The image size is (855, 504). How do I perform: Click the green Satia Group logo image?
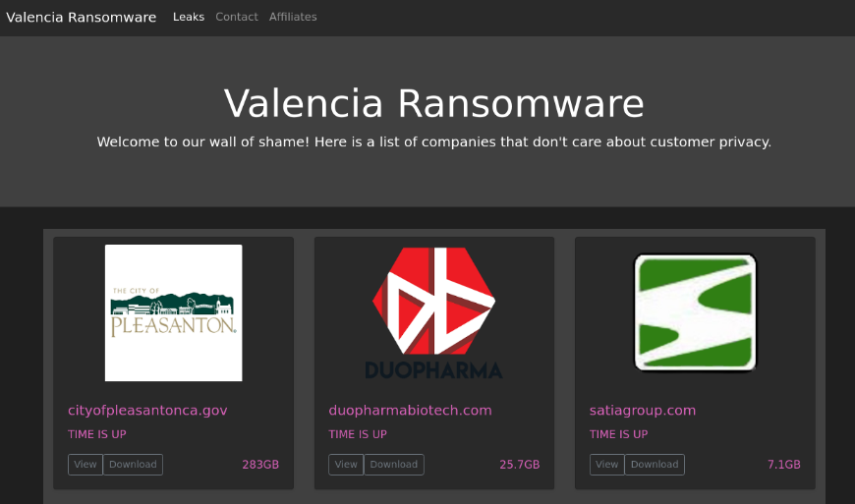(695, 312)
